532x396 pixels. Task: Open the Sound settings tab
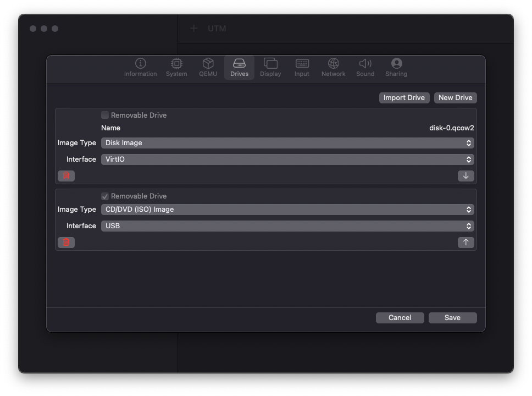pyautogui.click(x=365, y=67)
